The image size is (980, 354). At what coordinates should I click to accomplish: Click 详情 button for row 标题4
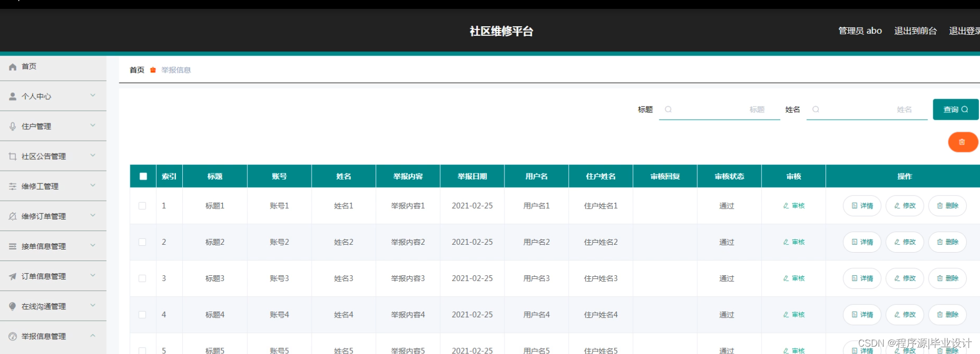862,315
